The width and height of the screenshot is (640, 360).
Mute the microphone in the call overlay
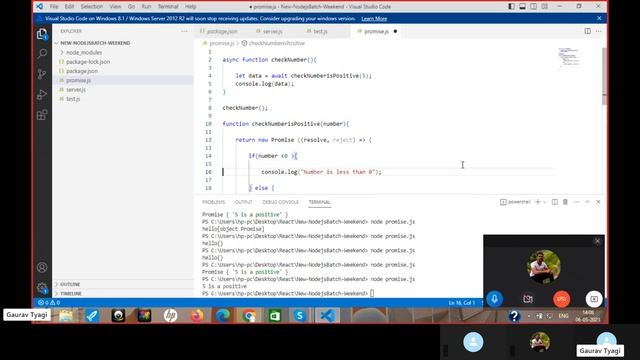coord(494,299)
